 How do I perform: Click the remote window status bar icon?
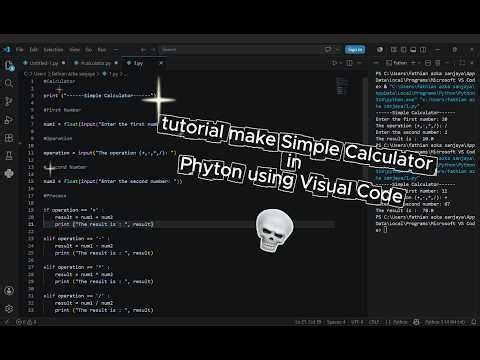click(x=6, y=322)
